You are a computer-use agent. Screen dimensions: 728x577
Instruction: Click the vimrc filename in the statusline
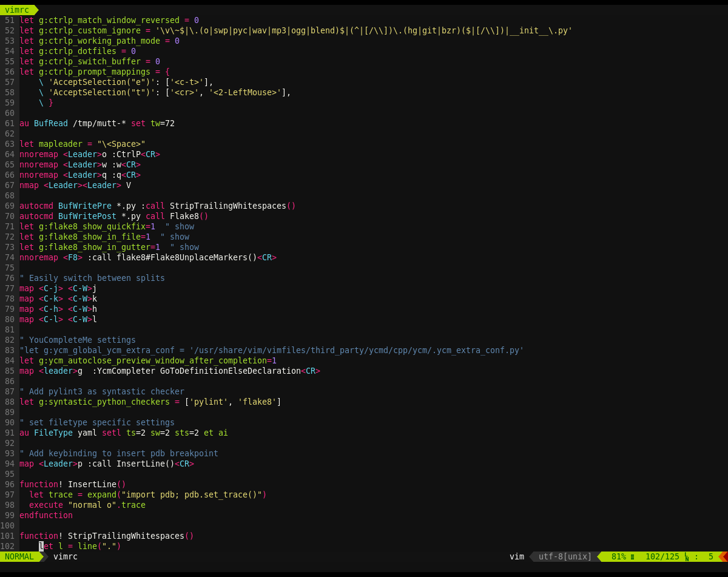[66, 556]
